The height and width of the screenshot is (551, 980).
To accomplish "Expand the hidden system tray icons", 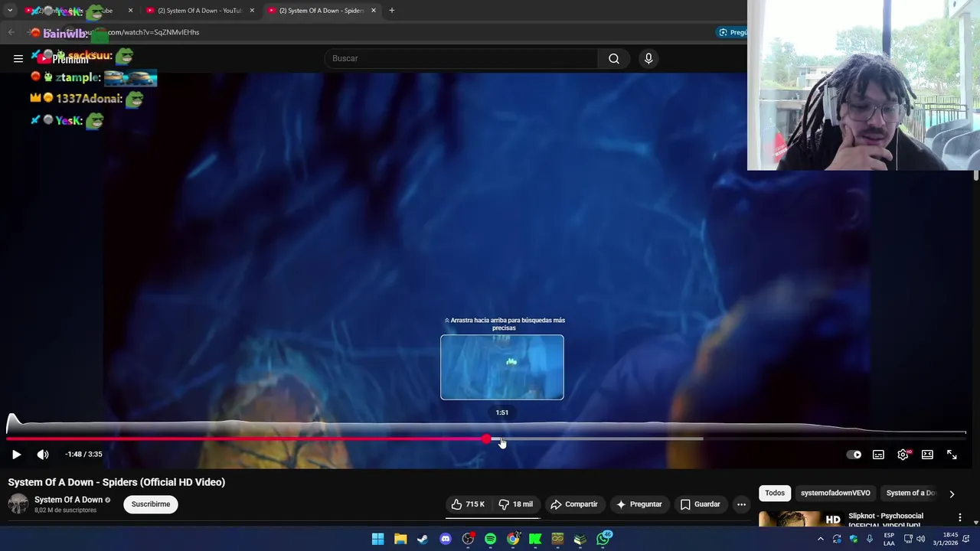I will pyautogui.click(x=821, y=539).
